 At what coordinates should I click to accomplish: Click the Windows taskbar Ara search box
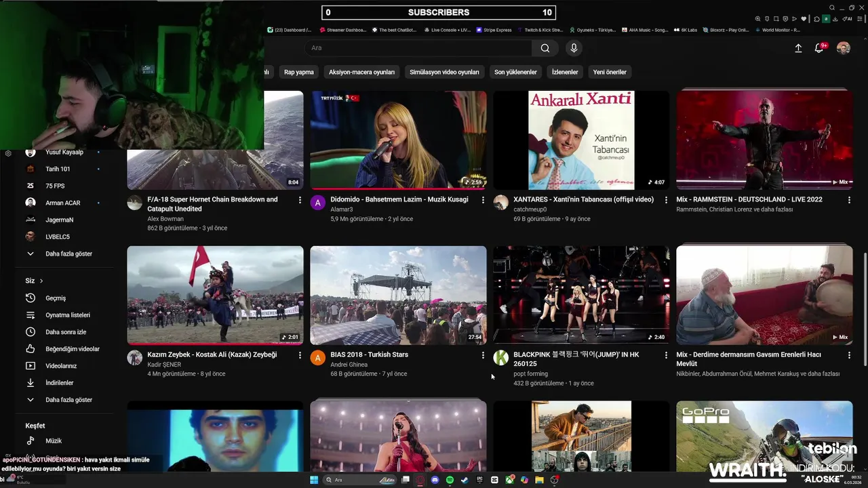coord(359,480)
